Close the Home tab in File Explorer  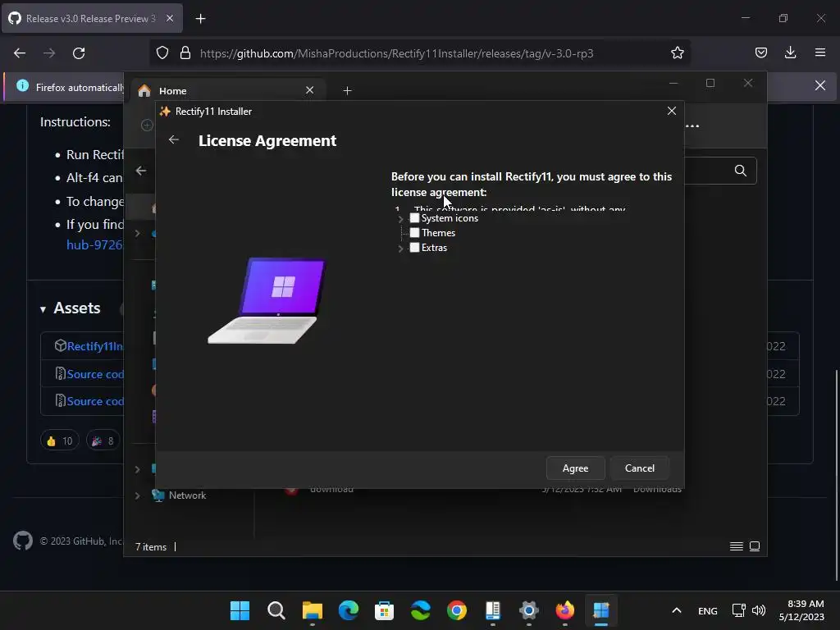click(x=309, y=90)
